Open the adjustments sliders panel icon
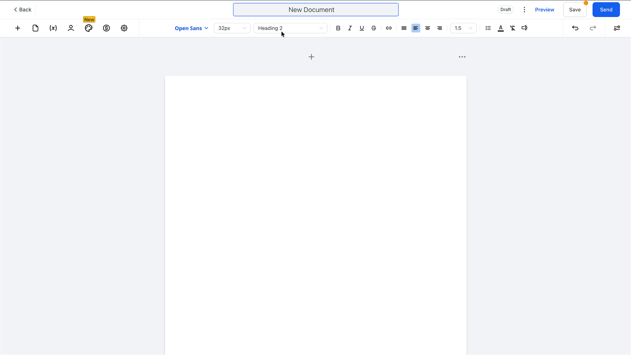Viewport: 631px width, 364px height. coord(617,28)
